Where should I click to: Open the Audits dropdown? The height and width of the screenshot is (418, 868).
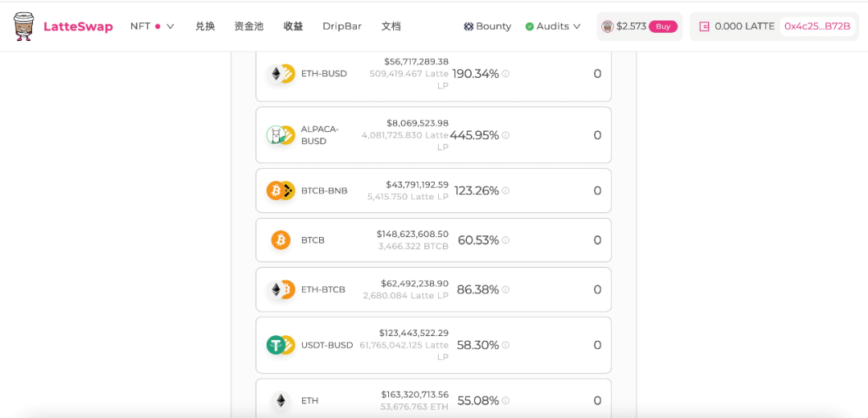[x=553, y=27]
